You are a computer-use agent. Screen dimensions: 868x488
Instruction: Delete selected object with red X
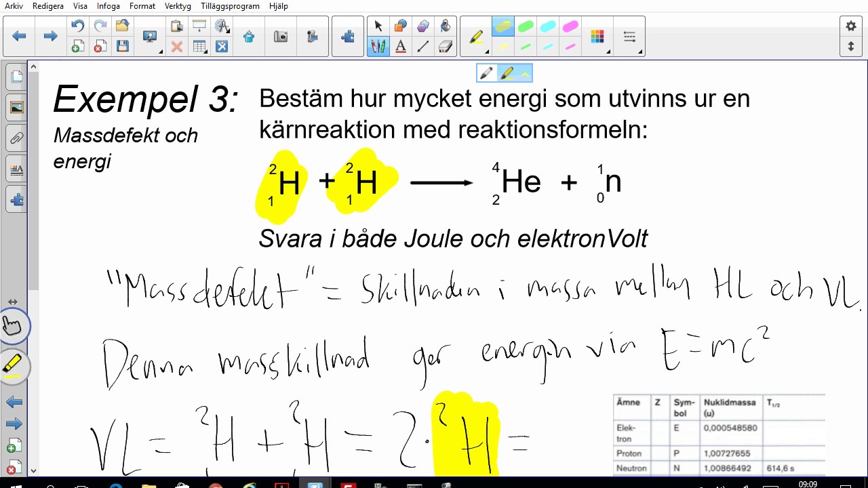pos(177,47)
